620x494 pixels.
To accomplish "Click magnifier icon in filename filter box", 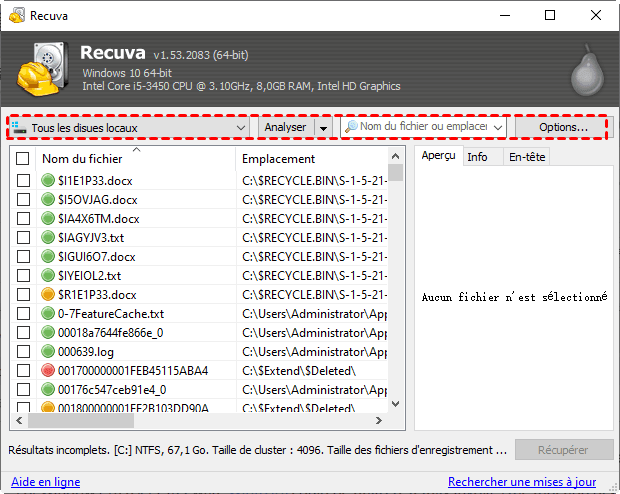I will tap(351, 127).
